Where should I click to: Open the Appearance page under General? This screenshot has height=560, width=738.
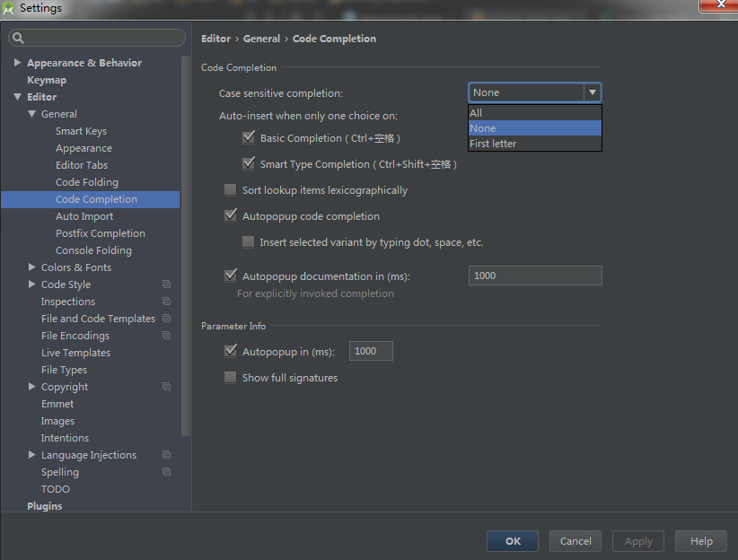(83, 148)
